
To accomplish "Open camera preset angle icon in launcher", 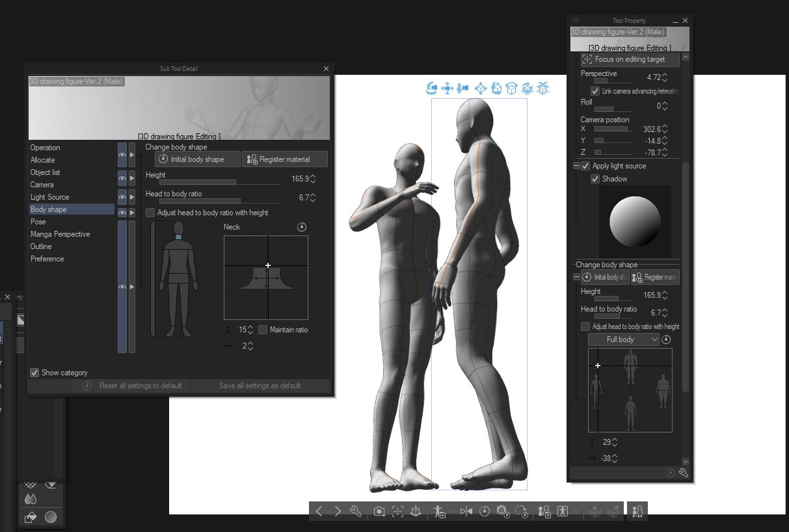I will point(379,511).
